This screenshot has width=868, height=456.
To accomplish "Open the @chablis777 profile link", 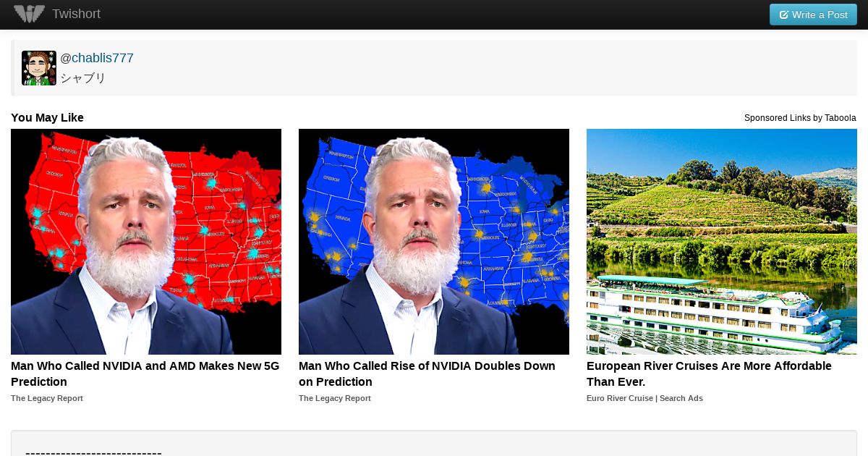I will [97, 58].
